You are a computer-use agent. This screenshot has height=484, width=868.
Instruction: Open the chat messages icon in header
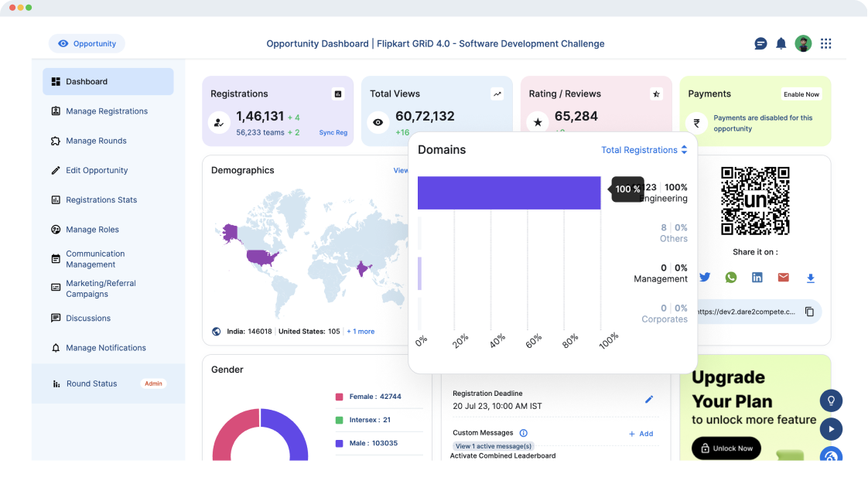[760, 44]
